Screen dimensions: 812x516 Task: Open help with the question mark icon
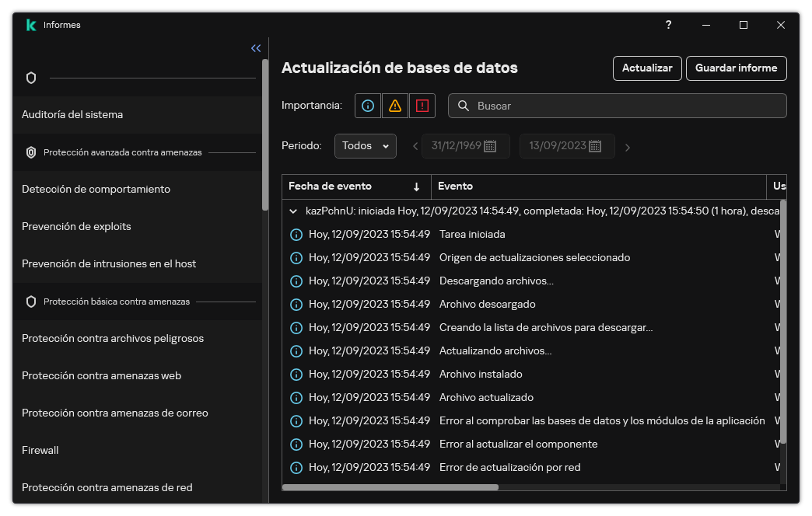point(668,25)
